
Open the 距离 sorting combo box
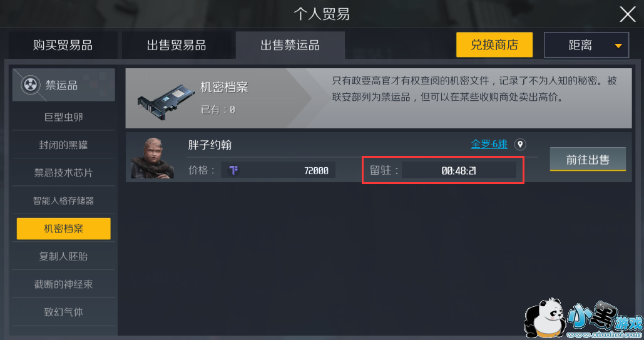click(x=586, y=45)
